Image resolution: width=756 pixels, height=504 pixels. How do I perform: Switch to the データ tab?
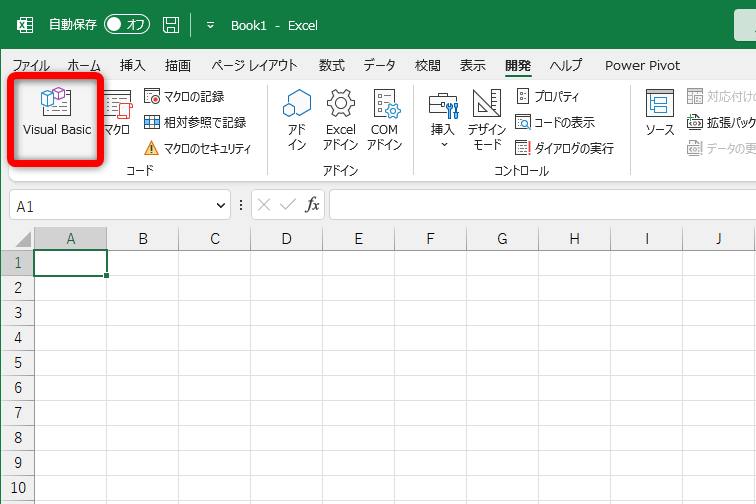pyautogui.click(x=379, y=65)
